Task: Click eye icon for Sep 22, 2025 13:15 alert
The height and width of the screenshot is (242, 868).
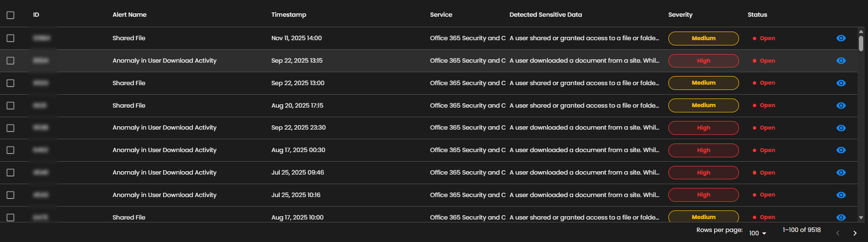Action: coord(841,61)
